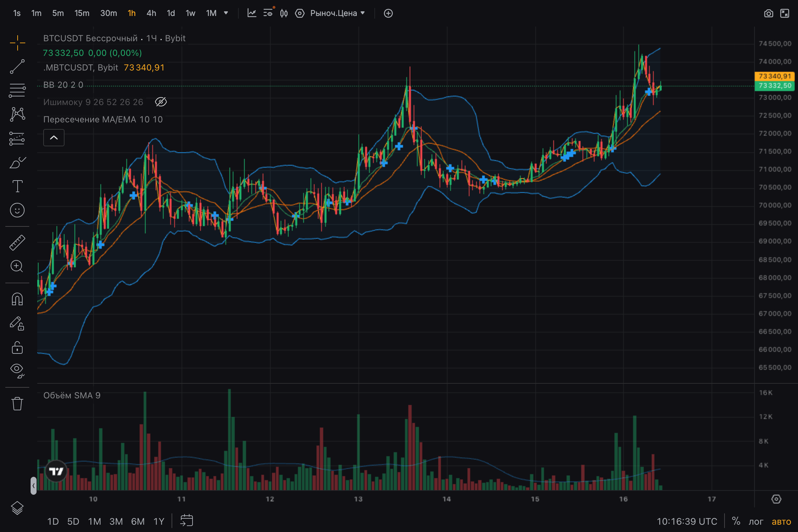Select the measure (ruler) tool

[x=17, y=242]
